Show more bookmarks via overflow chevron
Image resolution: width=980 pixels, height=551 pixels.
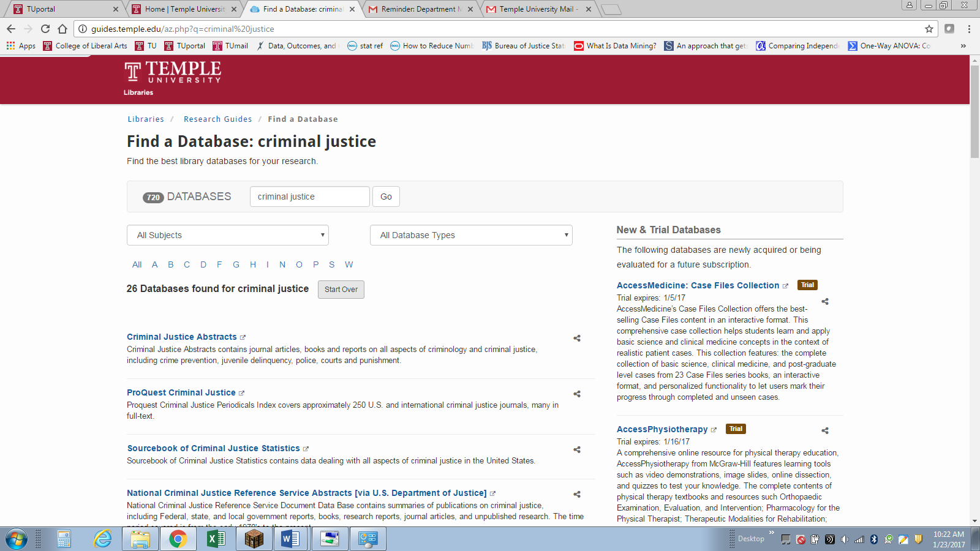pos(963,46)
